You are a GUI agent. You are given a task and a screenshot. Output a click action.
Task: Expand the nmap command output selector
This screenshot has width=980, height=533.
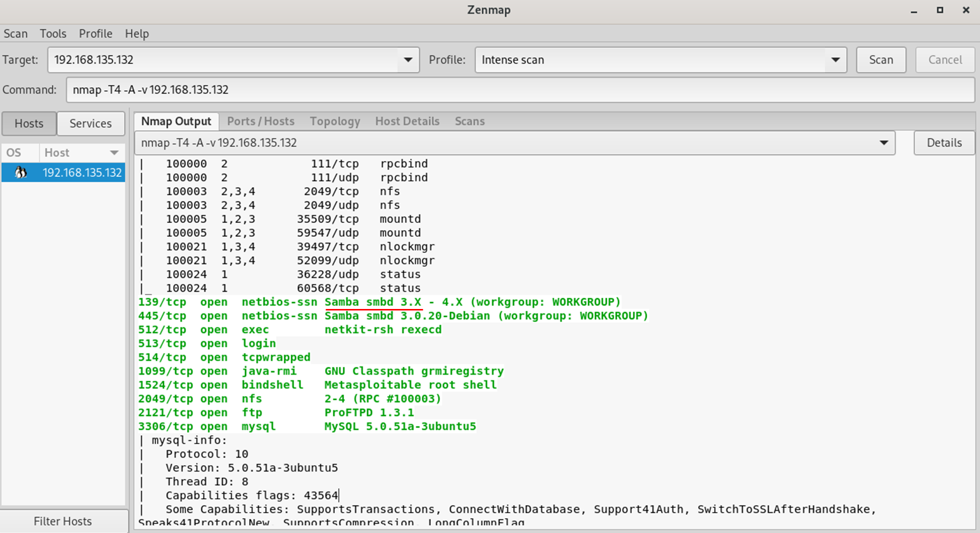[883, 143]
